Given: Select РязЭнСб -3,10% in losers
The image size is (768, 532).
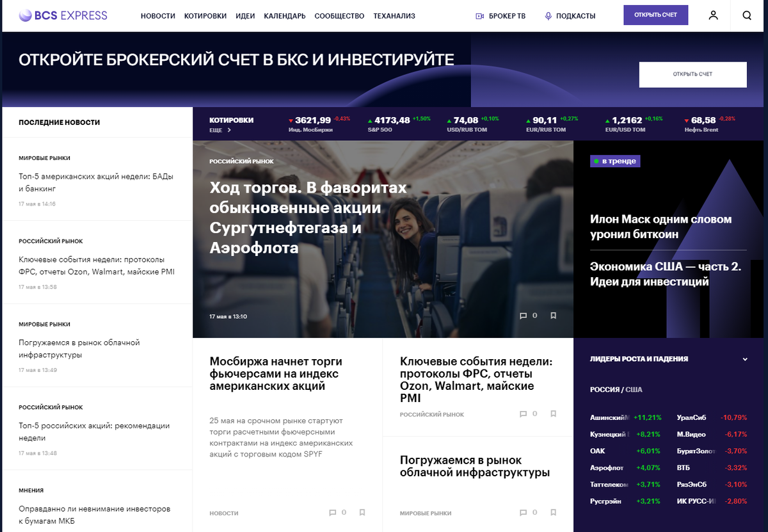Looking at the screenshot, I should tap(712, 484).
